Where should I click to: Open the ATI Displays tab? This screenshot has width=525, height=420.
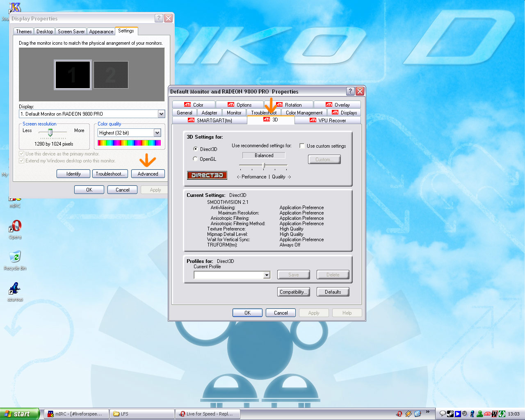click(x=344, y=113)
